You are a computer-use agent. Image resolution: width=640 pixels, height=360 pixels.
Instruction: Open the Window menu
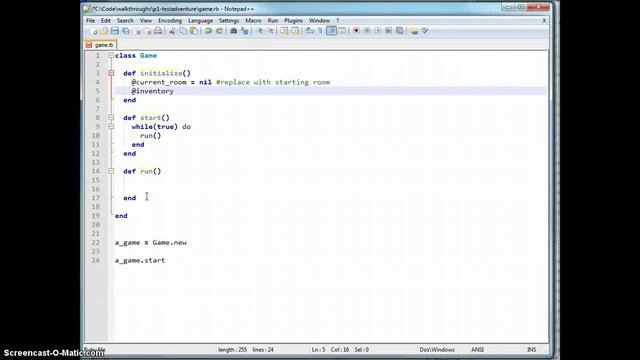319,20
